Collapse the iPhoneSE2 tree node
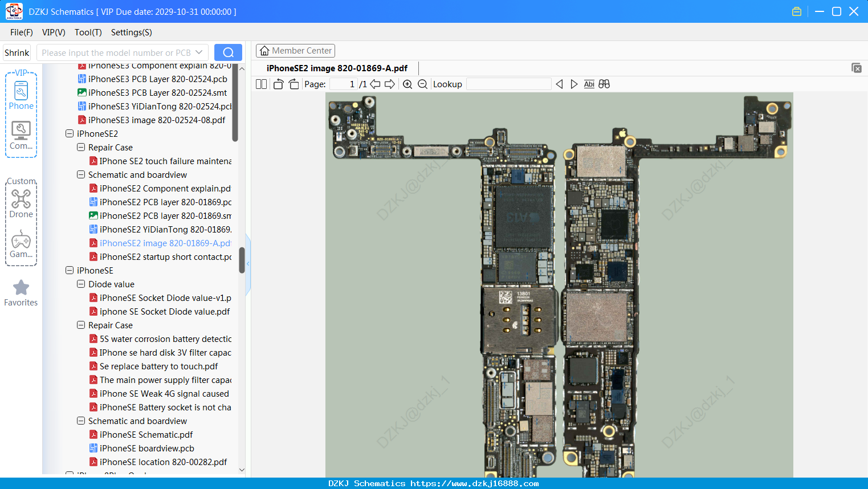This screenshot has height=489, width=868. click(x=70, y=134)
